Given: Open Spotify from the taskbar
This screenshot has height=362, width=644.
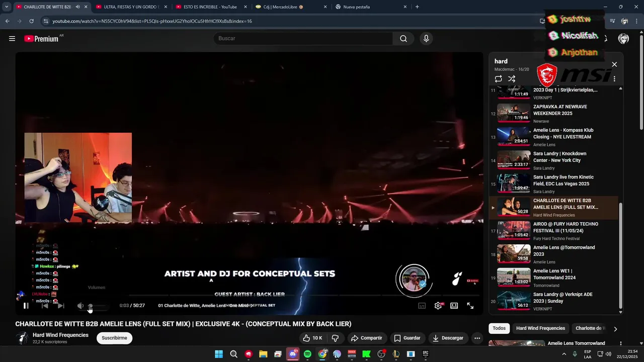Looking at the screenshot, I should [x=307, y=354].
